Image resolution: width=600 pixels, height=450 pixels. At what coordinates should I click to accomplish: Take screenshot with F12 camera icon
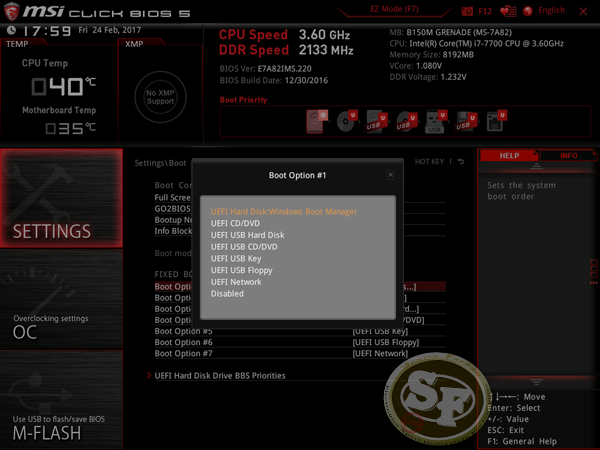[x=467, y=11]
